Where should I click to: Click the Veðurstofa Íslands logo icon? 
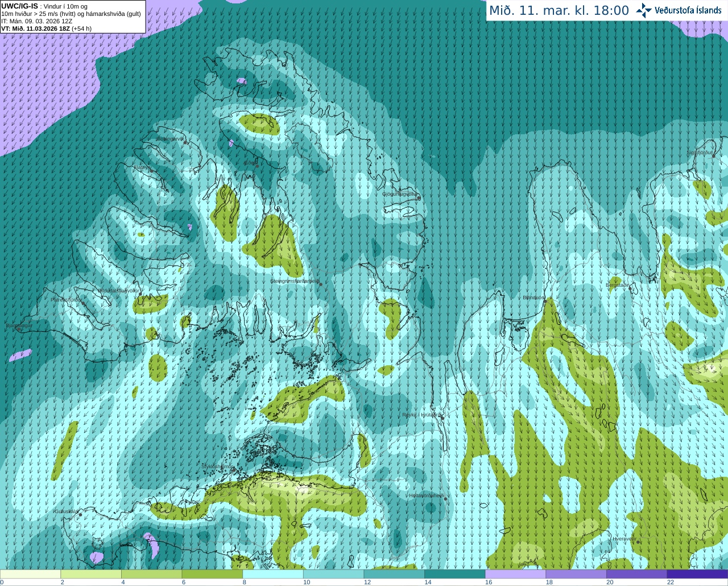click(x=644, y=10)
